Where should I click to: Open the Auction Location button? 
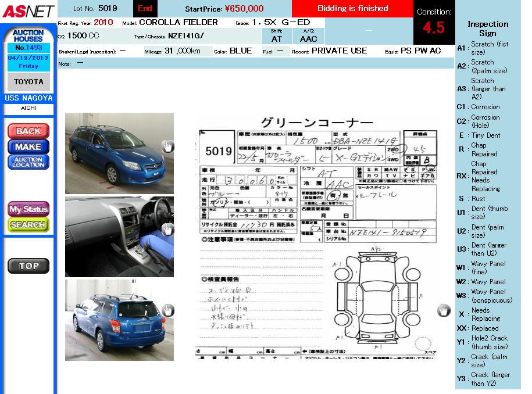pyautogui.click(x=28, y=162)
